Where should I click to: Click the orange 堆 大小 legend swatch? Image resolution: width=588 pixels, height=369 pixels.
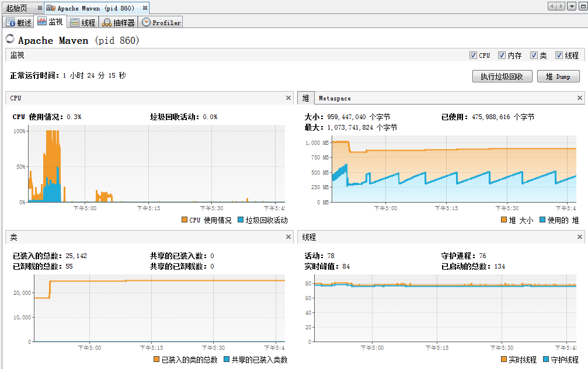pyautogui.click(x=504, y=220)
